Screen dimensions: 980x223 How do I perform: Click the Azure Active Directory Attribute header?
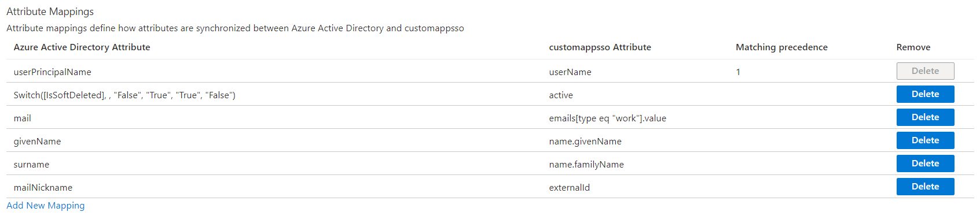(82, 47)
